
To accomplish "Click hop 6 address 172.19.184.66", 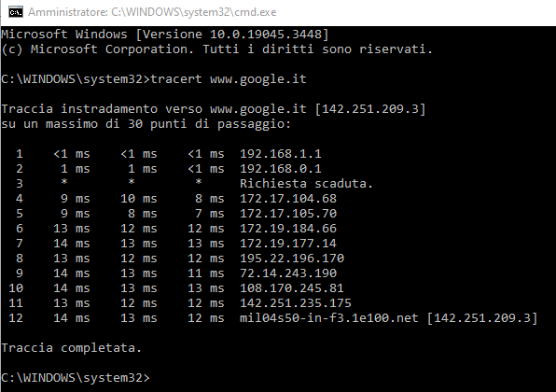I will pyautogui.click(x=288, y=229).
